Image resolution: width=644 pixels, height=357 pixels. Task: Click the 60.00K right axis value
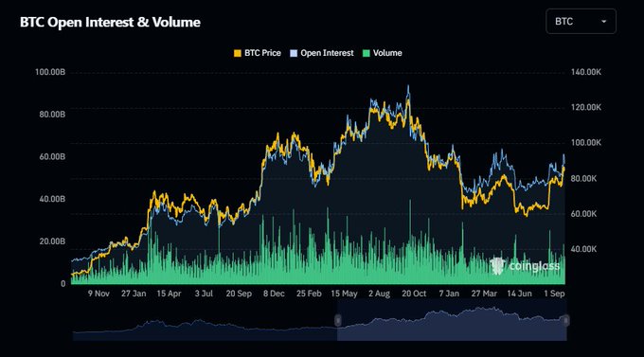(583, 214)
